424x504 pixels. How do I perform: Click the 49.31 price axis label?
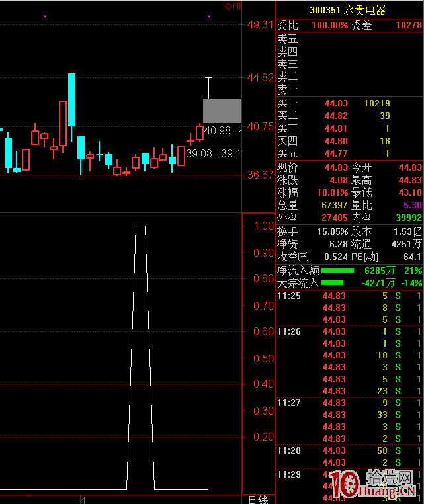click(x=260, y=24)
